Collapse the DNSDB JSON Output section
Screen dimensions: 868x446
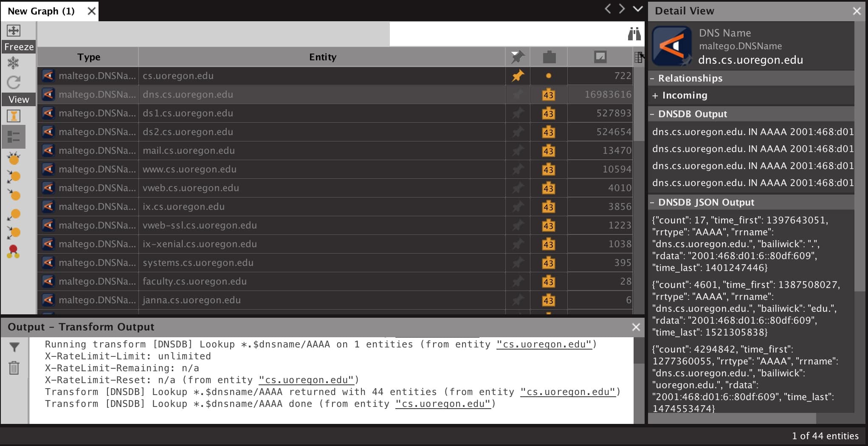tap(653, 203)
